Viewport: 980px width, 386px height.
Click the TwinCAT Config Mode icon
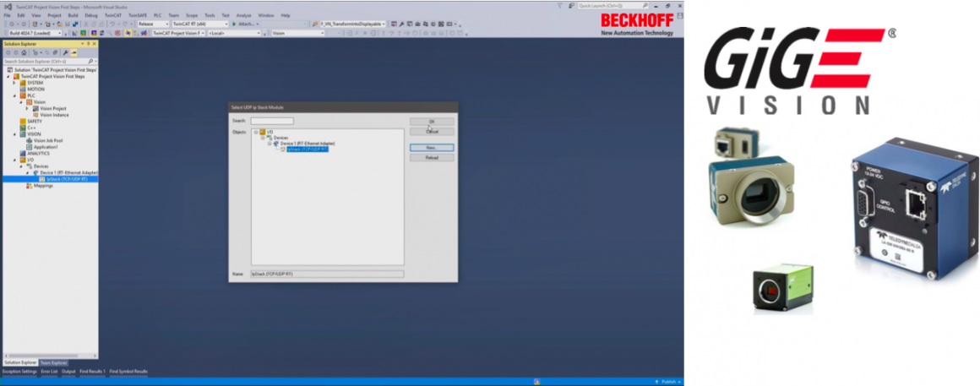coord(94,33)
